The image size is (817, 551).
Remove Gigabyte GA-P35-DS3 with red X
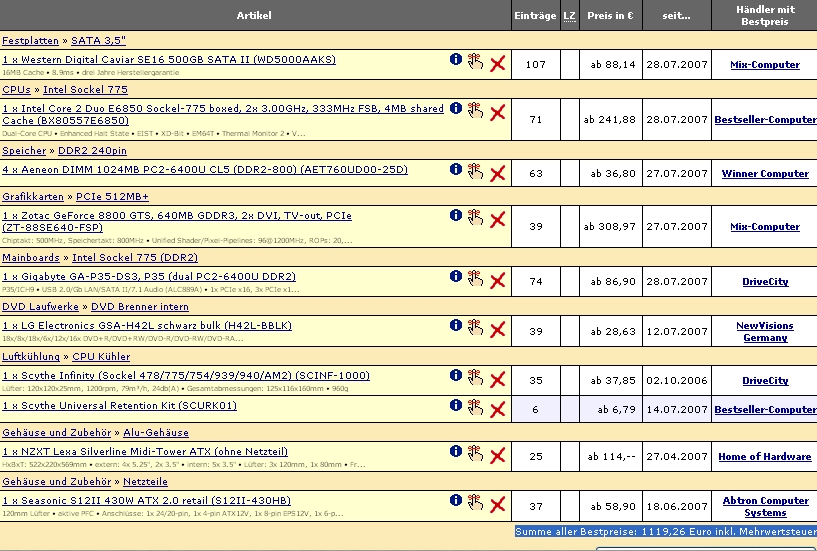[x=498, y=280]
